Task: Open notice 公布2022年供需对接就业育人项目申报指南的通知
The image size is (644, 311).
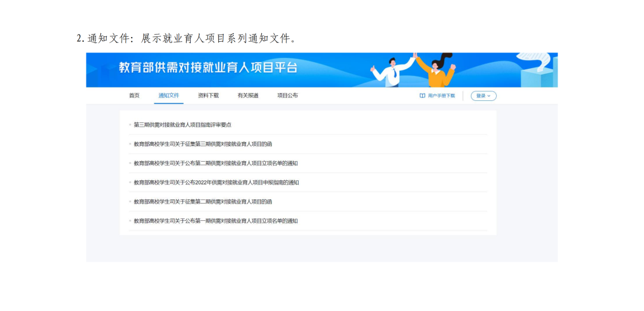Action: click(216, 183)
